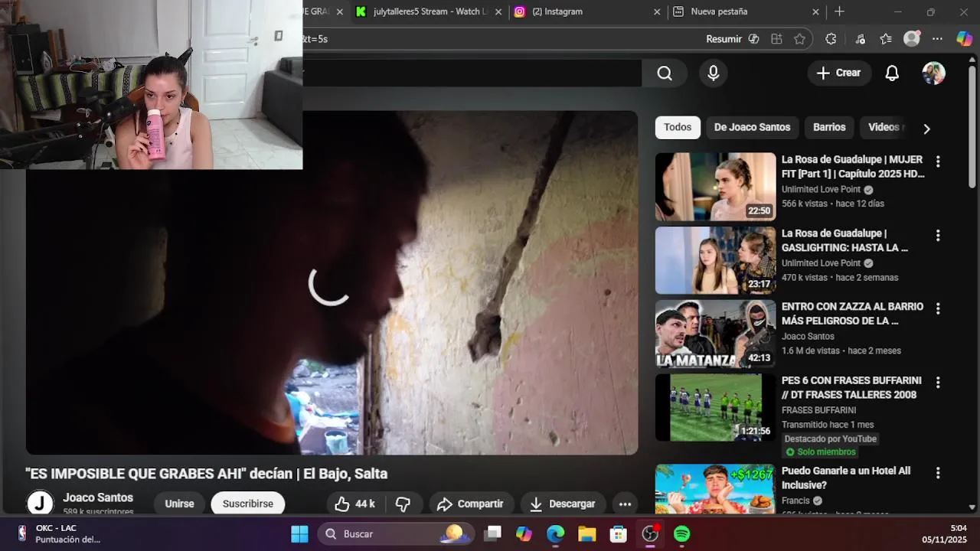Screen dimensions: 980x551
Task: Open YouTube notifications bell
Action: click(892, 73)
